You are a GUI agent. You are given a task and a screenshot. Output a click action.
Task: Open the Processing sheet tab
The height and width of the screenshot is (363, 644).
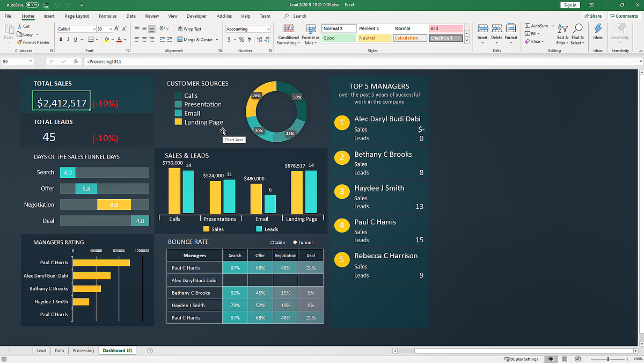pyautogui.click(x=83, y=350)
